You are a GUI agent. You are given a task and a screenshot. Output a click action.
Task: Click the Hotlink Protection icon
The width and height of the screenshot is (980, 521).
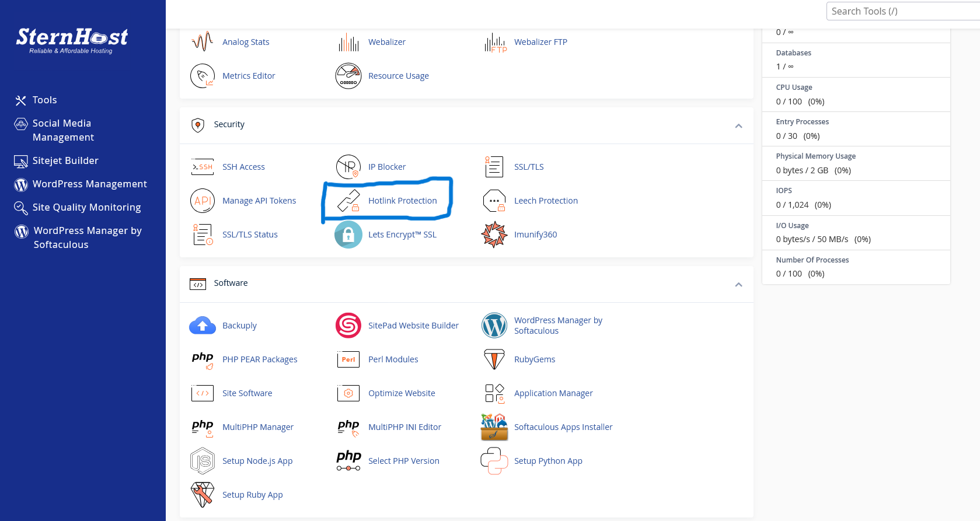point(348,201)
